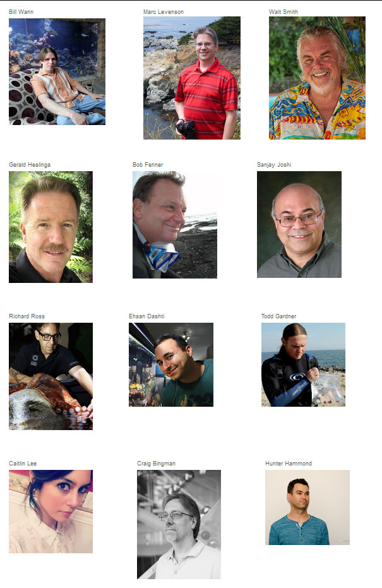Open the photo under Bill Wann

click(57, 71)
